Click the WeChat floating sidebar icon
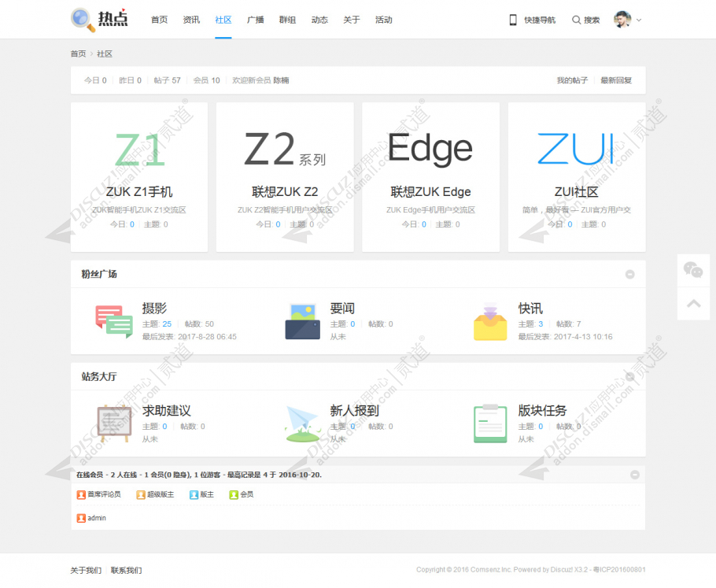This screenshot has width=716, height=588. tap(693, 270)
